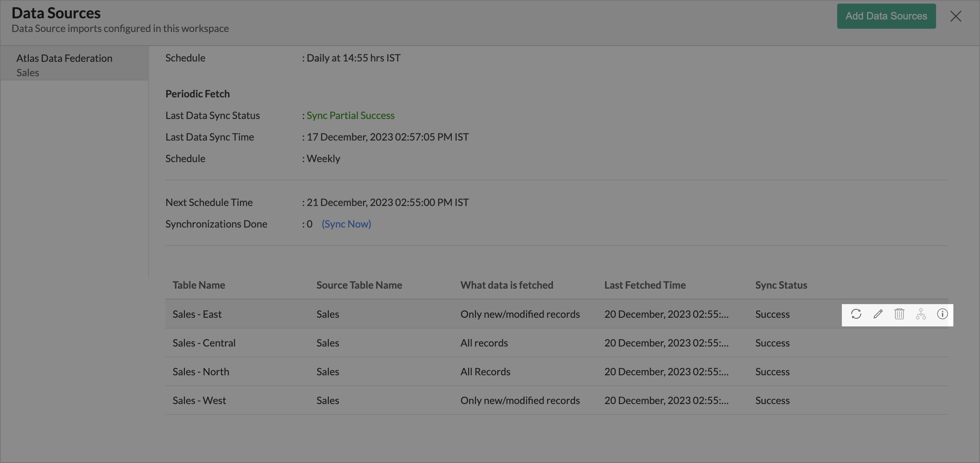
Task: Select the Sales - East table row
Action: (x=197, y=315)
